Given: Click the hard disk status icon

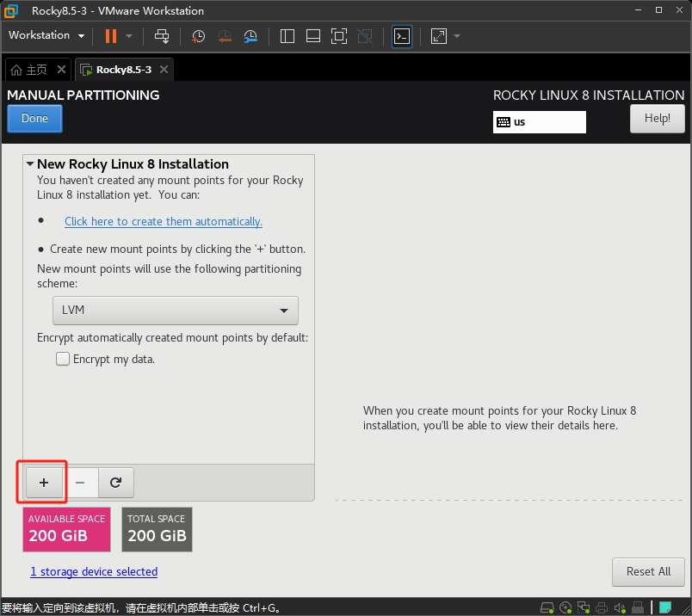Looking at the screenshot, I should 547,608.
